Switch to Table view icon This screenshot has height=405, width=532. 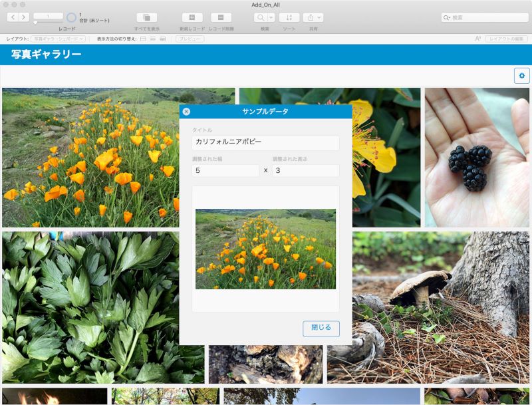[x=162, y=39]
